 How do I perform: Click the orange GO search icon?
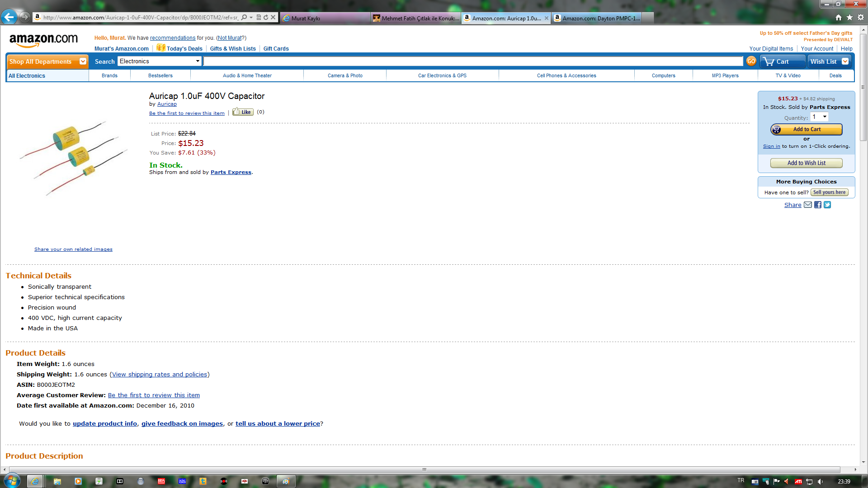tap(751, 61)
